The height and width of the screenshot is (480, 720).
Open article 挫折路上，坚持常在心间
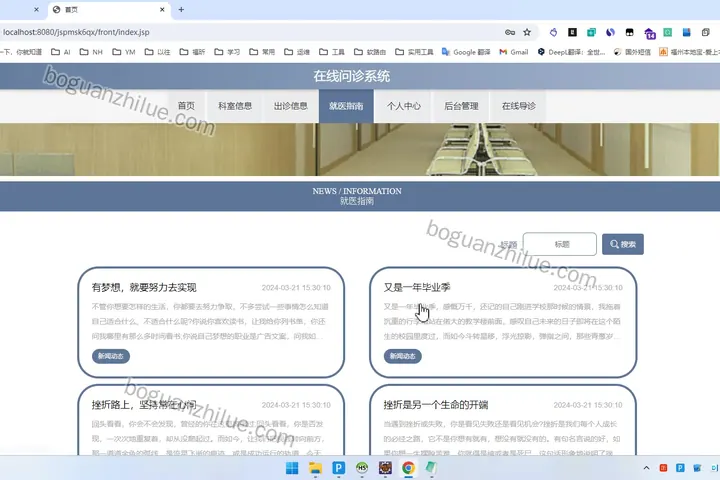(144, 405)
